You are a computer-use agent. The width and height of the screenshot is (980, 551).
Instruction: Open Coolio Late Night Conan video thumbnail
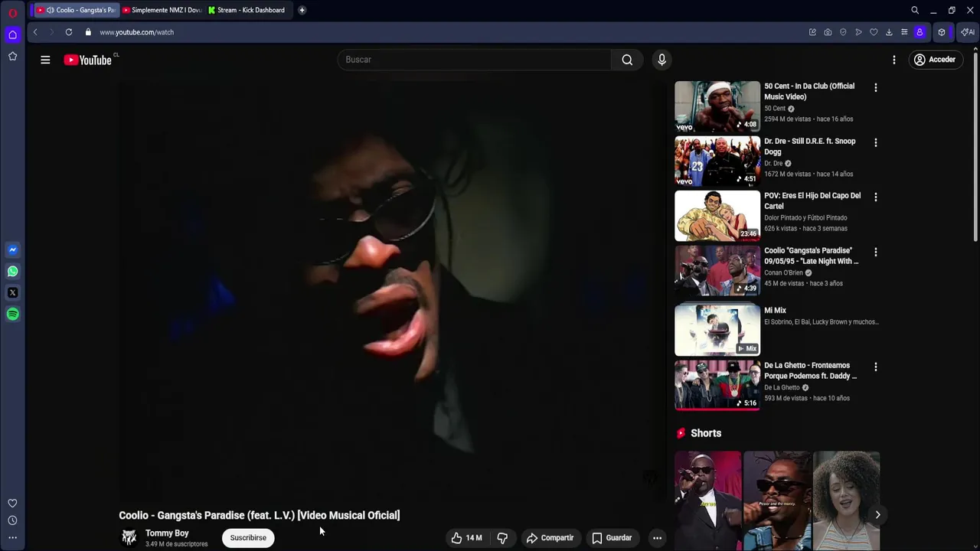(x=717, y=271)
